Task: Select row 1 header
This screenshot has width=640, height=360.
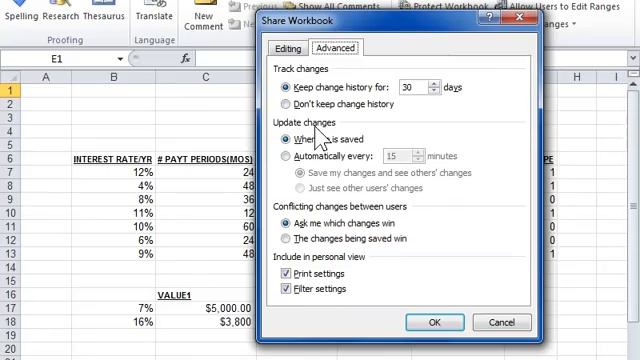Action: click(10, 91)
